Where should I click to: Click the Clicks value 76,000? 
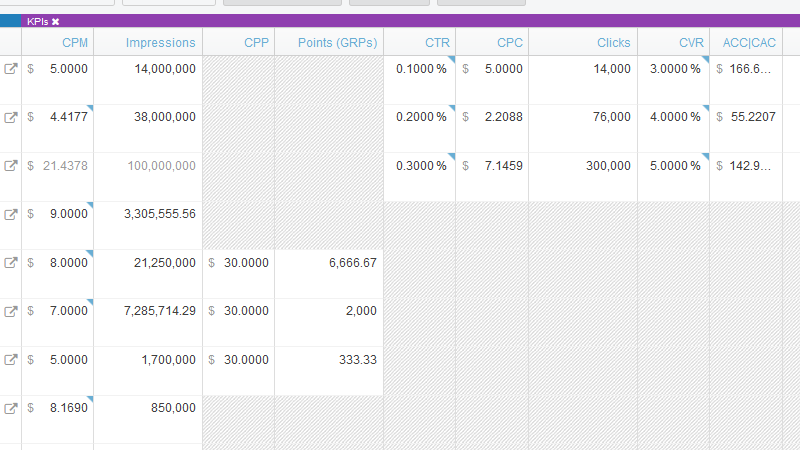612,117
